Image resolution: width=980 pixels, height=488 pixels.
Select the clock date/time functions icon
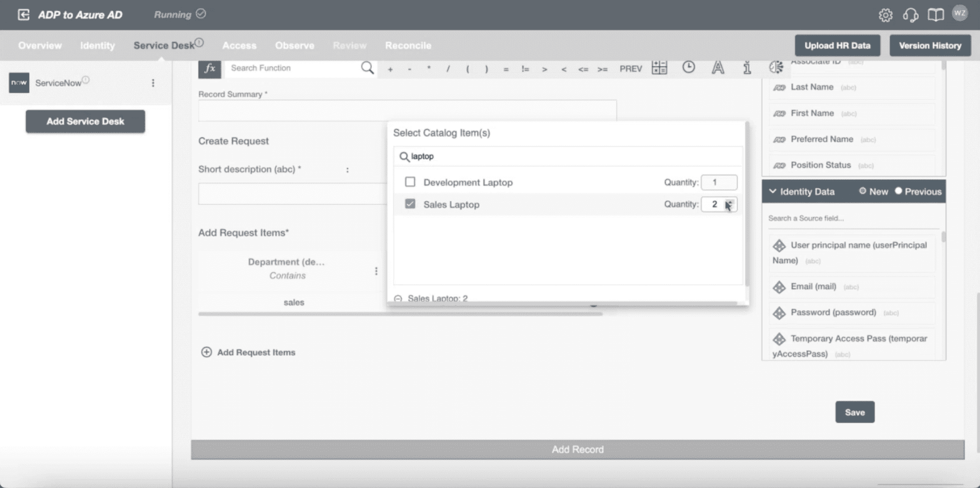[688, 68]
